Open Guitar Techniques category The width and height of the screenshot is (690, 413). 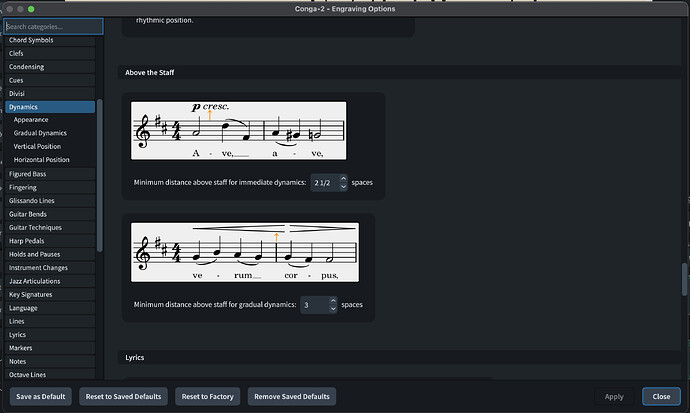(50, 227)
